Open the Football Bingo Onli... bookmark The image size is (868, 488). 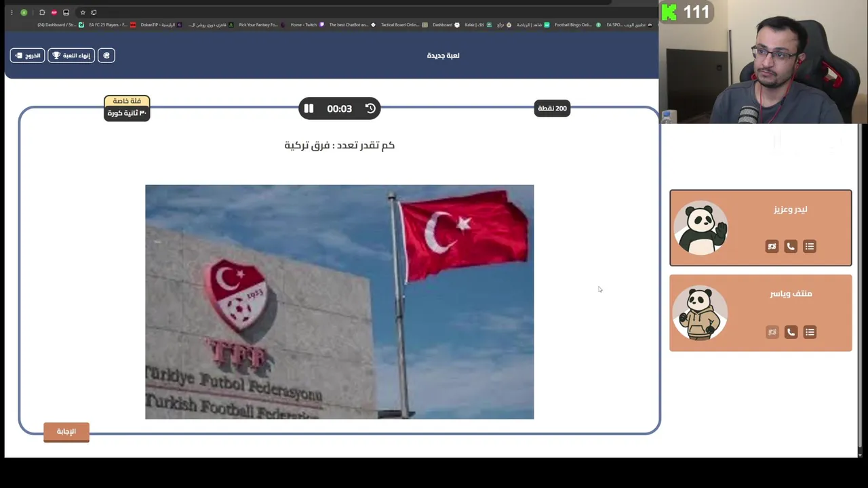(x=578, y=25)
